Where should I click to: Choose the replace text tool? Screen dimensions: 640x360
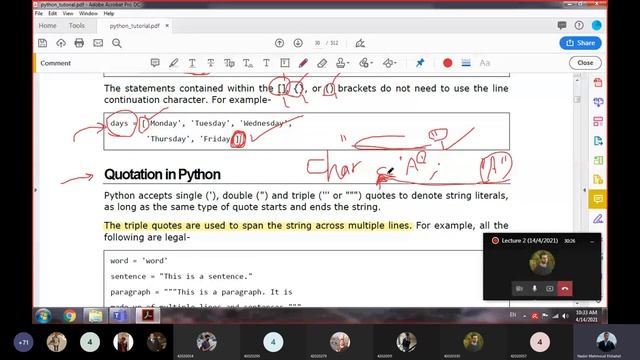[229, 63]
